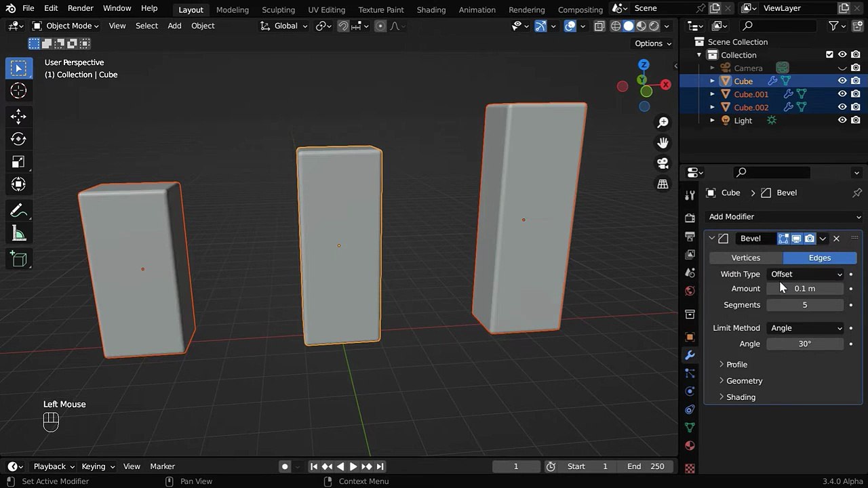Open the Sculpting workspace tab

(278, 9)
